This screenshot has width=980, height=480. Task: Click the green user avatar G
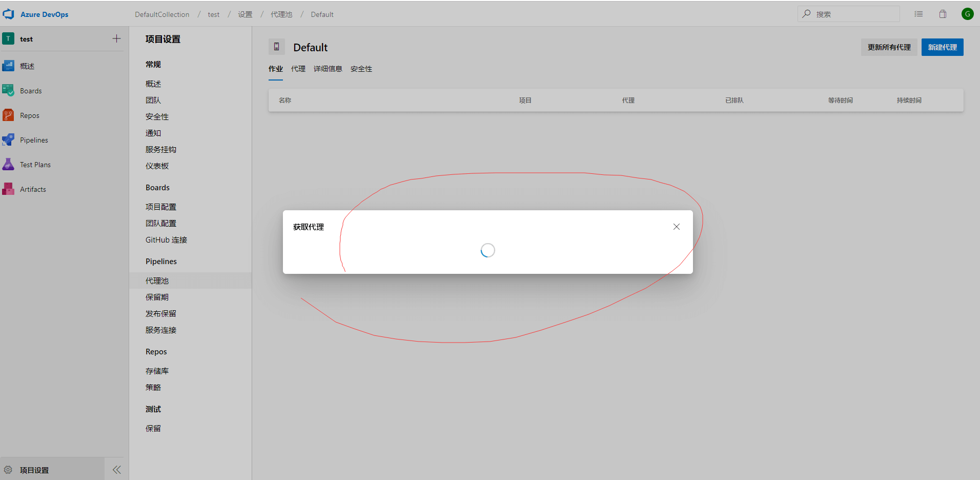967,14
